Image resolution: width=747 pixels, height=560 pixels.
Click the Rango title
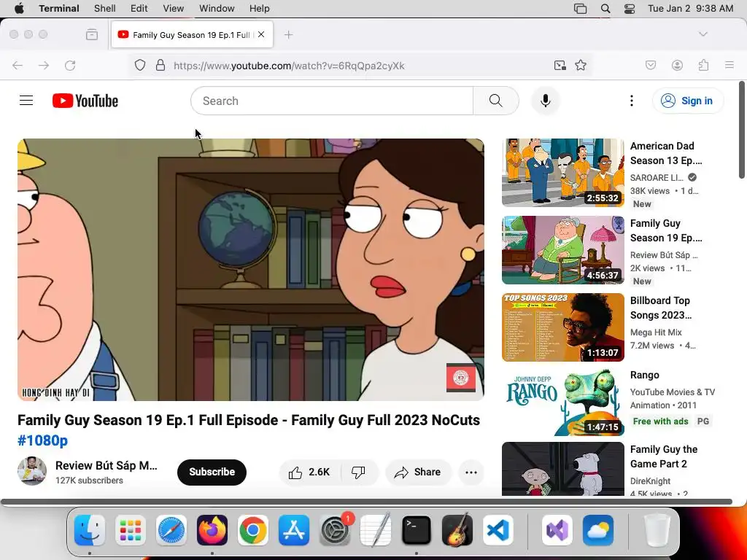[x=645, y=375]
